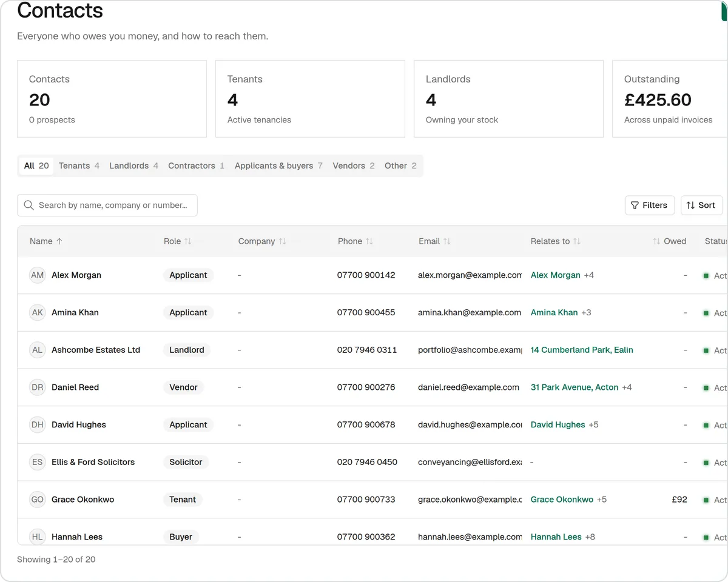Image resolution: width=728 pixels, height=582 pixels.
Task: Open the Hannah Lees relates-to link
Action: [x=556, y=537]
